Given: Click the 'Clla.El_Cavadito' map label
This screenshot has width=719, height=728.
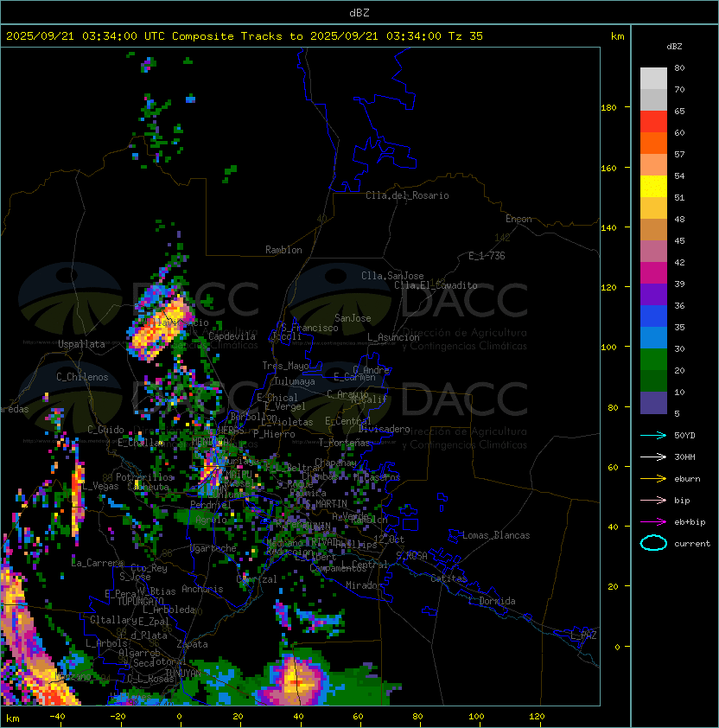Looking at the screenshot, I should click(x=436, y=285).
